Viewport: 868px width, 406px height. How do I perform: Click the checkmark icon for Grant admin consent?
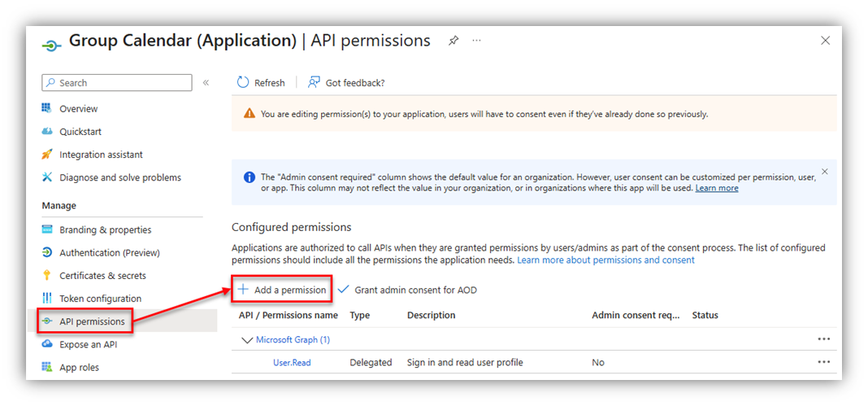tap(343, 289)
